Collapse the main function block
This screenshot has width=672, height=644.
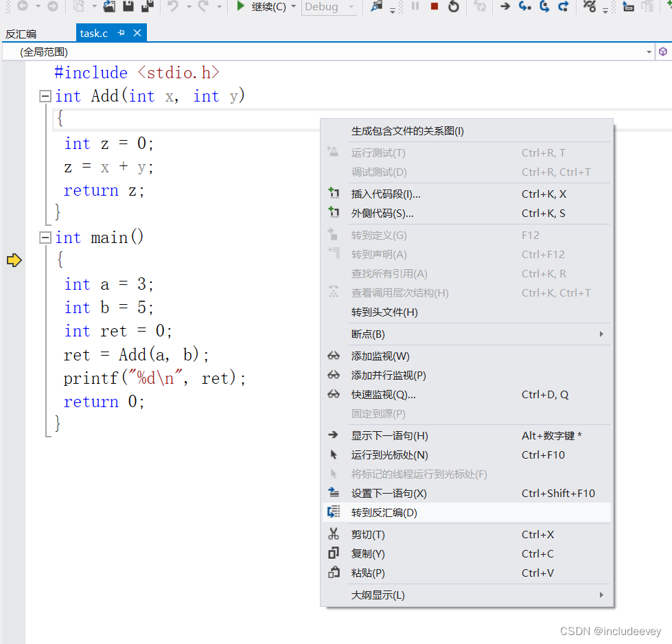pyautogui.click(x=45, y=238)
